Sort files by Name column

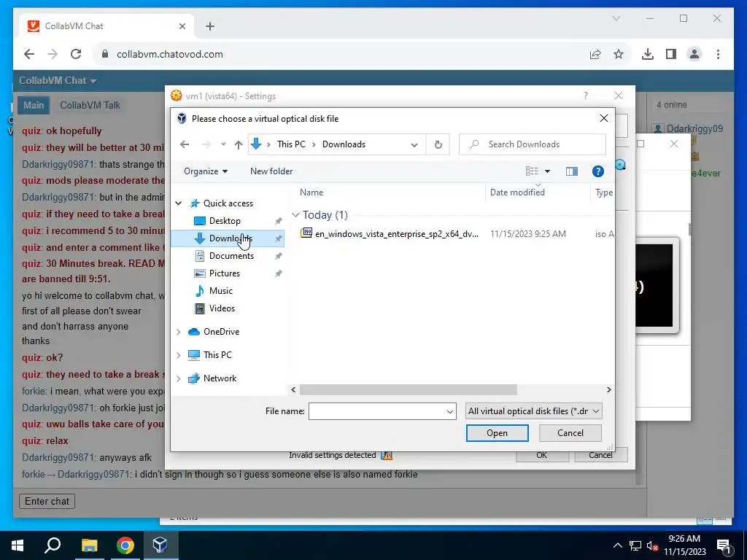tap(311, 192)
